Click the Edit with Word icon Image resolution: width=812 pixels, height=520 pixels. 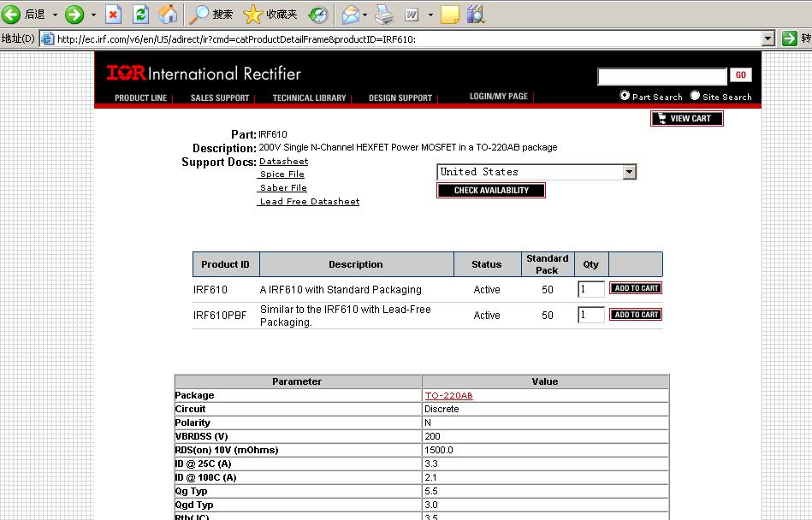(x=412, y=15)
